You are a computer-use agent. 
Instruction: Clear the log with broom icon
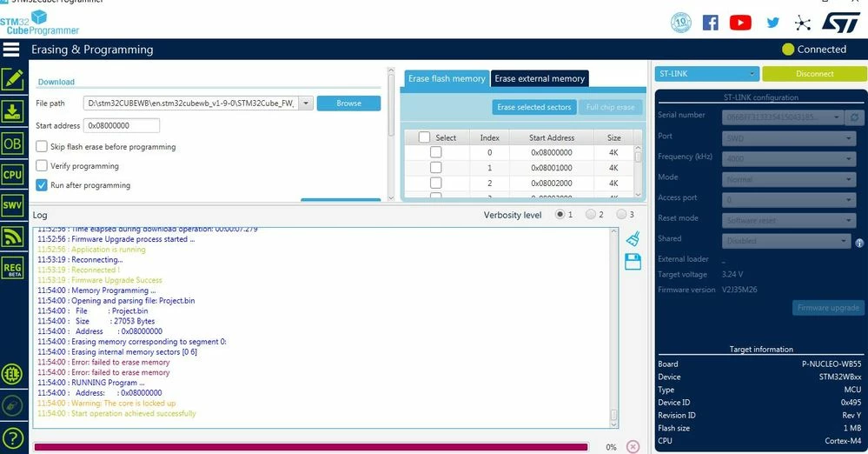pyautogui.click(x=633, y=239)
